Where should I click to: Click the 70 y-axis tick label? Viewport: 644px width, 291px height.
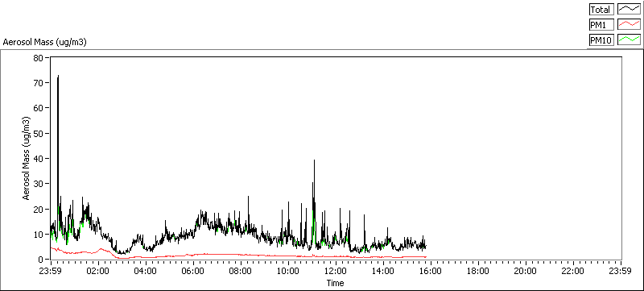pos(38,83)
